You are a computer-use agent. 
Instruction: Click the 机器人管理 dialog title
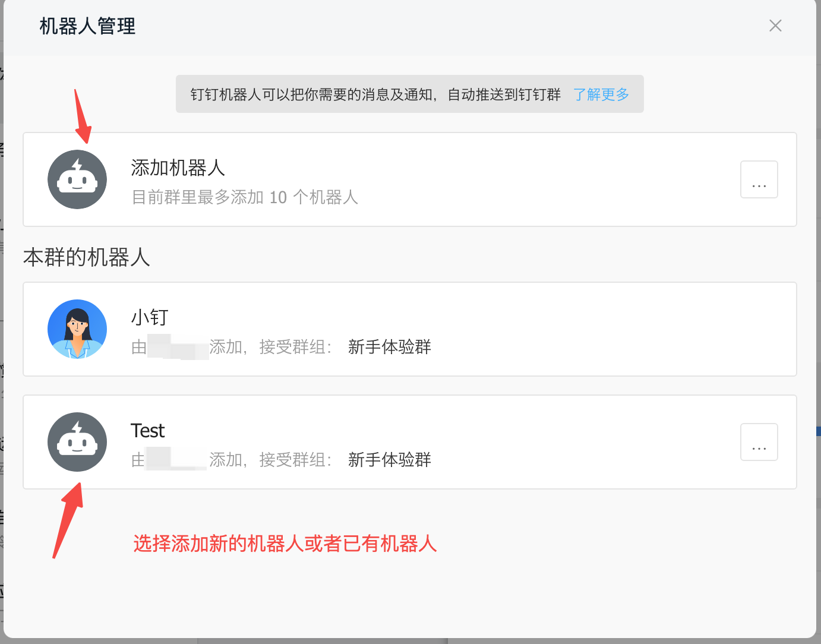coord(88,26)
